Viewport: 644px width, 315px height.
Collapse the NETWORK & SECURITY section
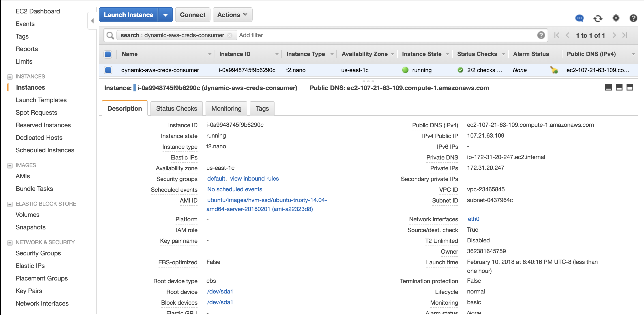click(x=10, y=242)
